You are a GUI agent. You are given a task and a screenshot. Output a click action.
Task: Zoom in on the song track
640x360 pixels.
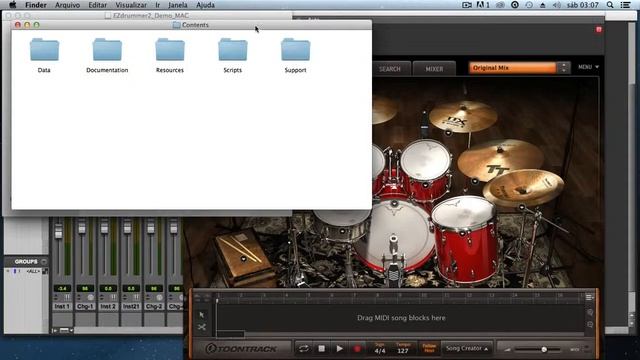pos(590,313)
